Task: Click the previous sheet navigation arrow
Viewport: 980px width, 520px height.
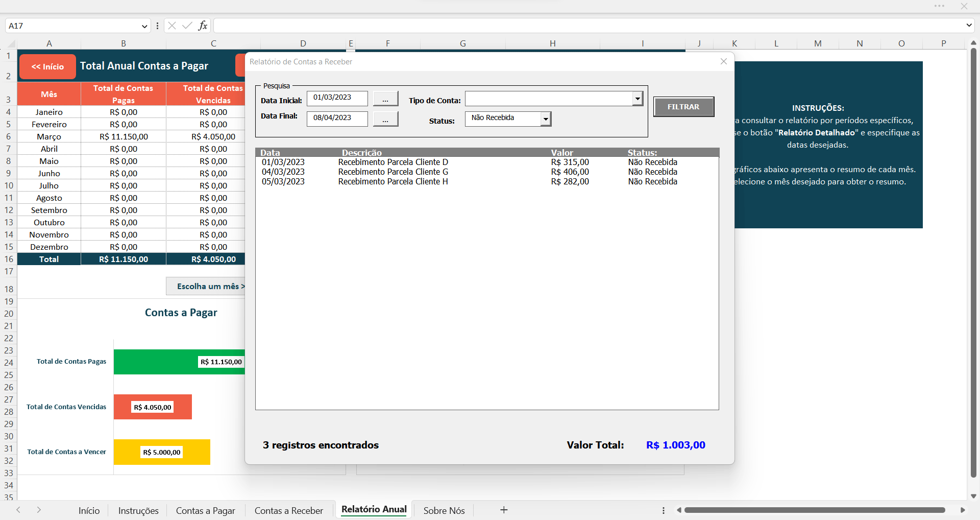Action: click(18, 510)
